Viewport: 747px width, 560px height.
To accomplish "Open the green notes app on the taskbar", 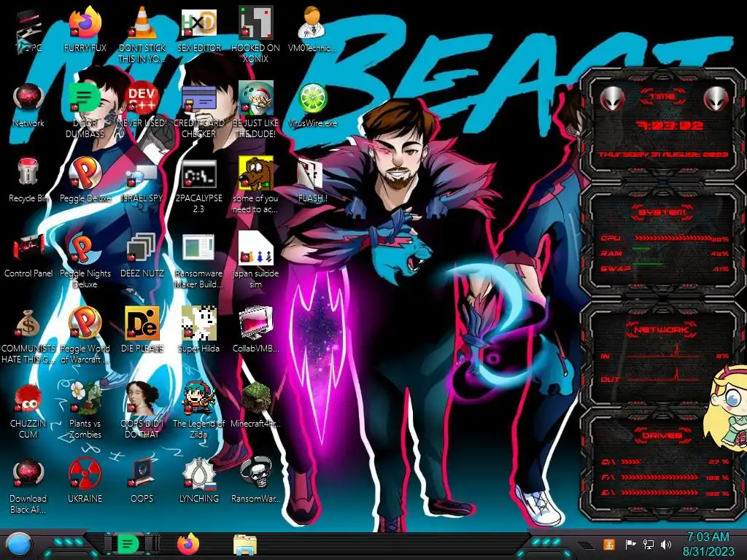I will (128, 544).
